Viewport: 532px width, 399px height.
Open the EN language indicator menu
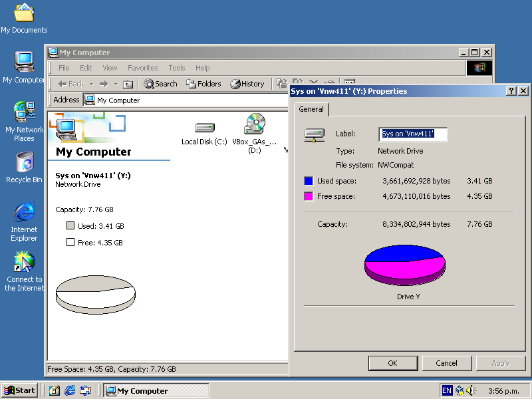447,390
